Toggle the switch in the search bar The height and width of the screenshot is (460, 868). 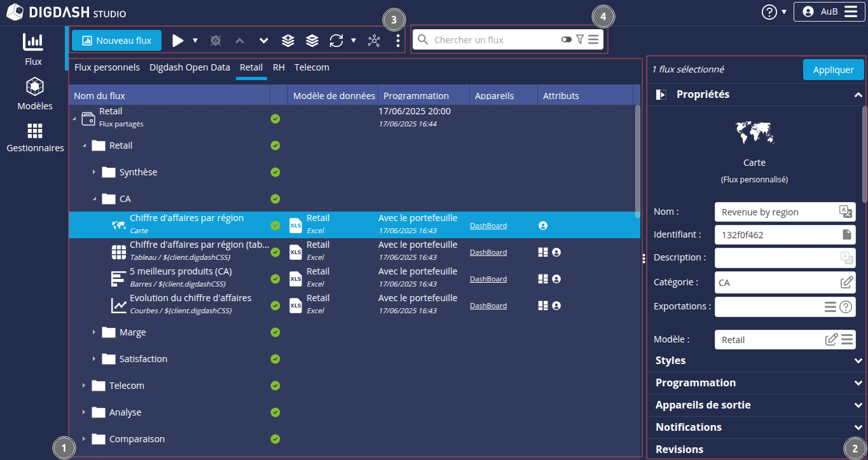tap(567, 39)
